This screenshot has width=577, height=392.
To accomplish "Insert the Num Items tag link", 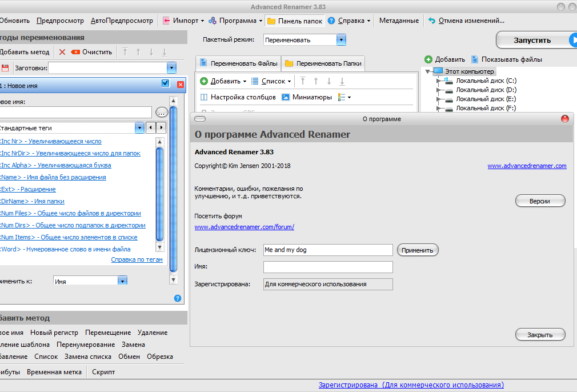I will [69, 237].
